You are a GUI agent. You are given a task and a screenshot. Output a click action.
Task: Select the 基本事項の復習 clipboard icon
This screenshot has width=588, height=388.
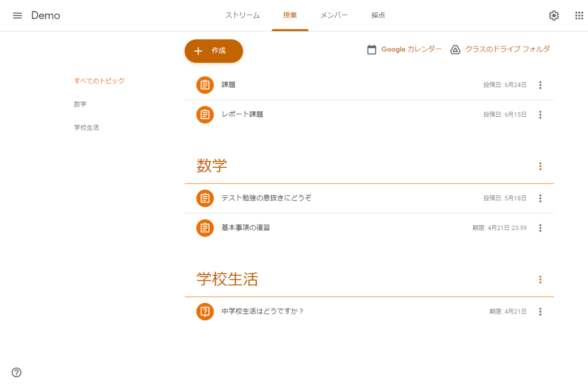(x=205, y=228)
